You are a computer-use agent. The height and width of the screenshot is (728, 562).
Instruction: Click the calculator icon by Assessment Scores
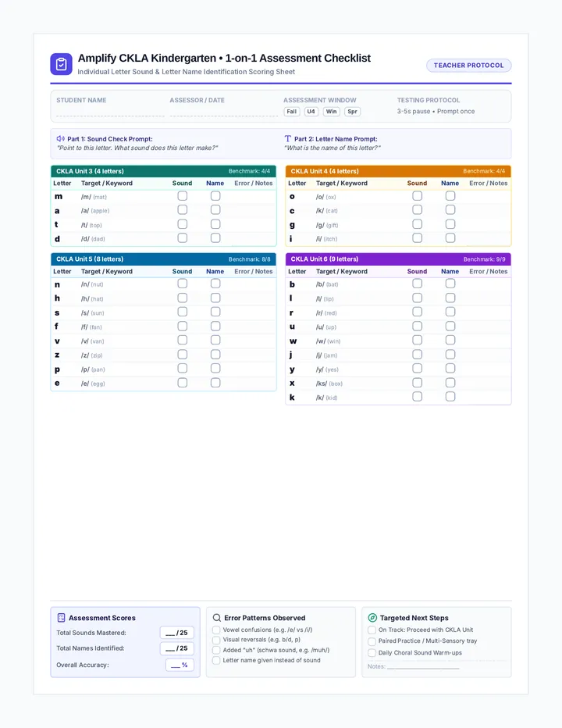[61, 618]
